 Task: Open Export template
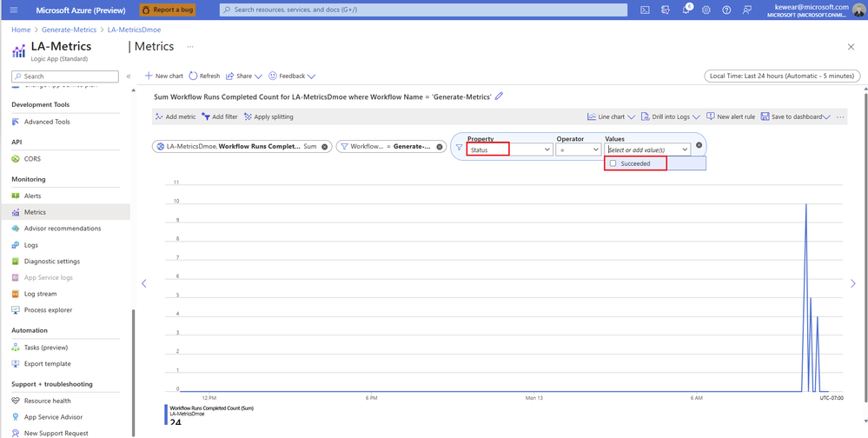(48, 364)
